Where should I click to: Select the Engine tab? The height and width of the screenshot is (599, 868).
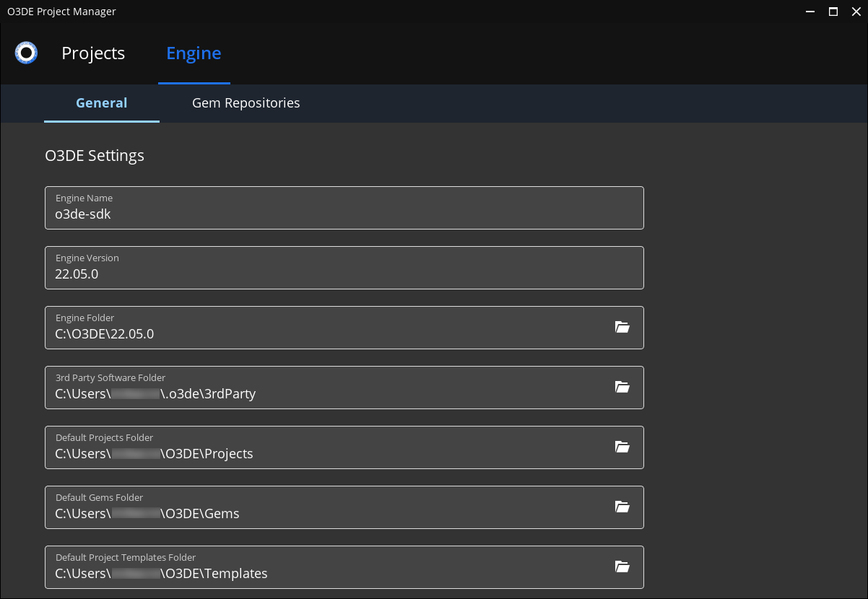coord(194,53)
